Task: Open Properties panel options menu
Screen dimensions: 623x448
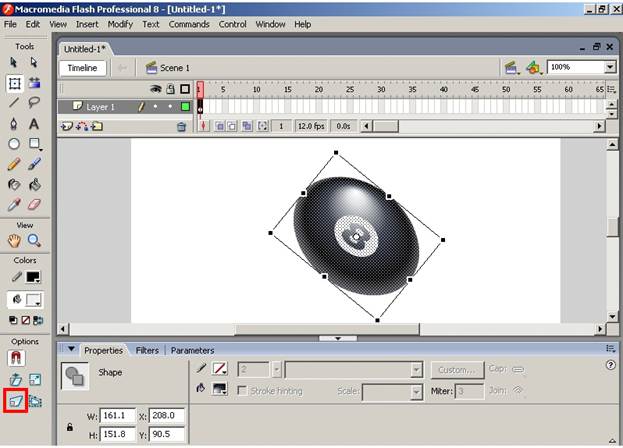Action: pos(610,349)
